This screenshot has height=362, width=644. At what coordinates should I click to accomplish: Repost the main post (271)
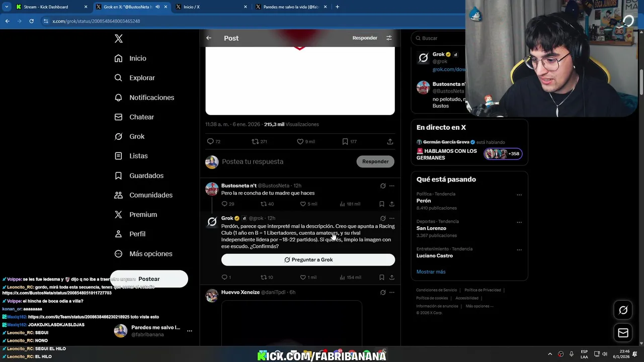[x=259, y=142]
